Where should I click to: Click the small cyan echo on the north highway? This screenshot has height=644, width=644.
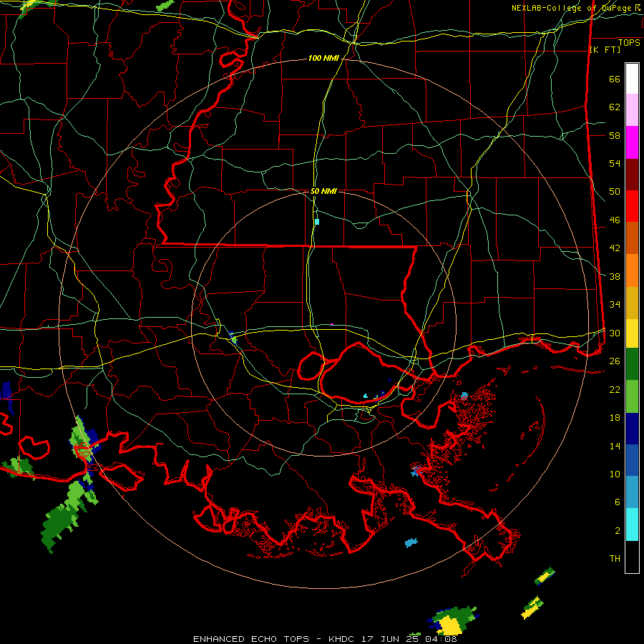tap(317, 222)
